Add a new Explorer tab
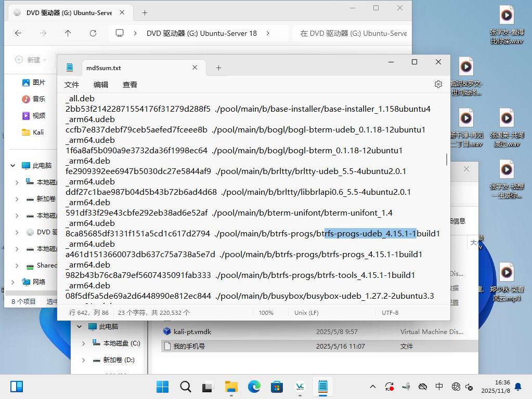The image size is (532, 399). (145, 12)
